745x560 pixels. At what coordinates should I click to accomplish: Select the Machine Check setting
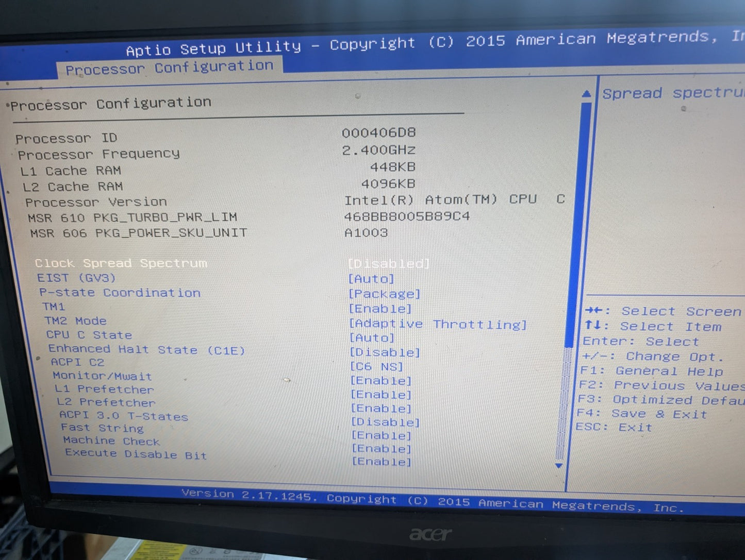111,441
